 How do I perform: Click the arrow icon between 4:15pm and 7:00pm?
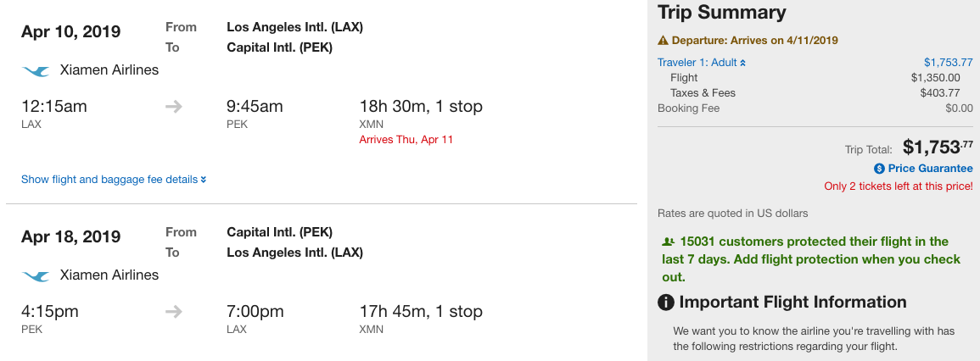tap(173, 312)
